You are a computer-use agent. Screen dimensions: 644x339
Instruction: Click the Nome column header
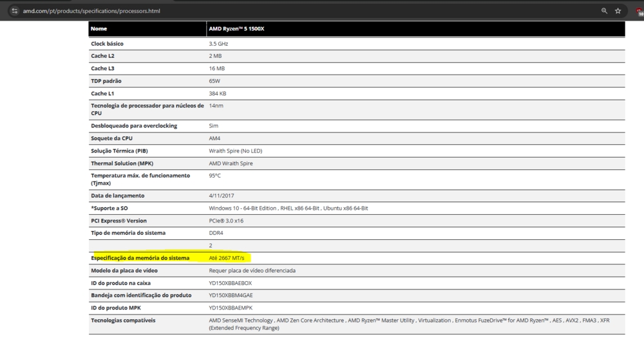(99, 29)
